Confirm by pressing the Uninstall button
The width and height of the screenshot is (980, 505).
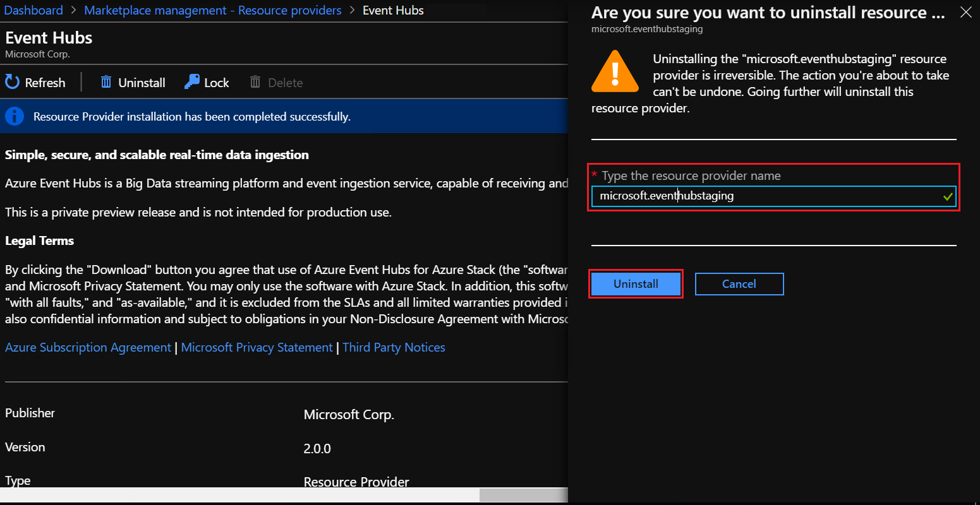[636, 283]
